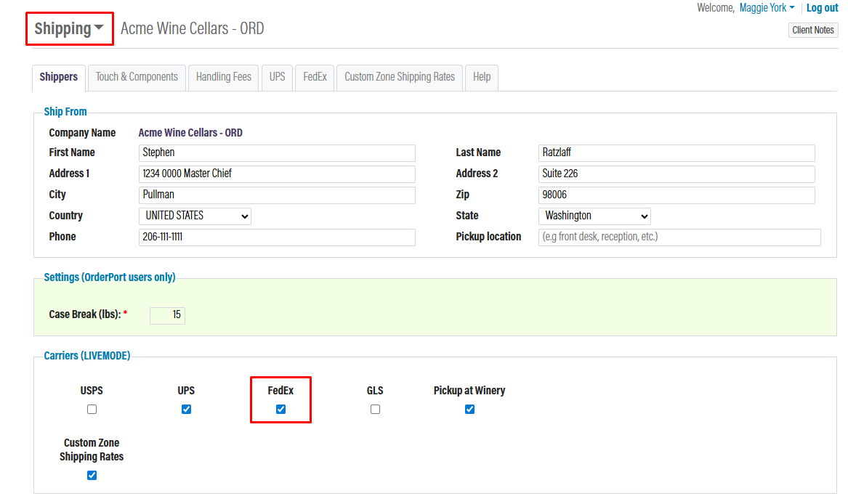848x504 pixels.
Task: Open the FedEx tab
Action: (x=315, y=77)
